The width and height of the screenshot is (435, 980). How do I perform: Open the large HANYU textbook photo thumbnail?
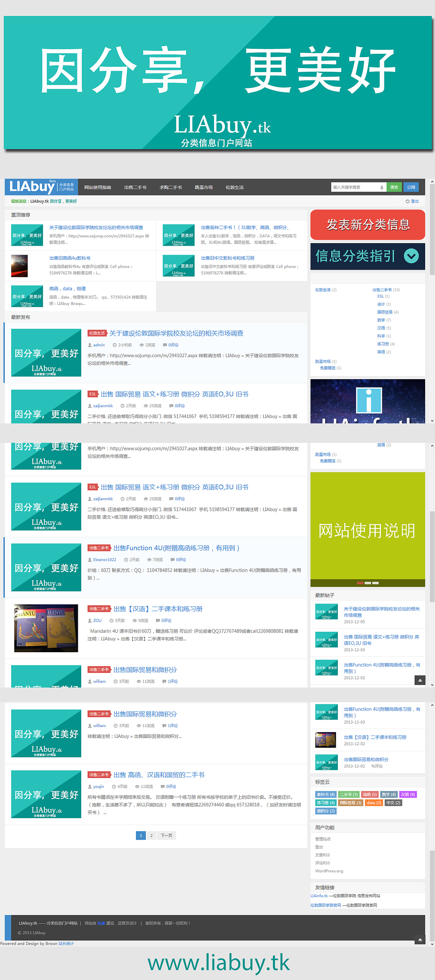click(46, 628)
